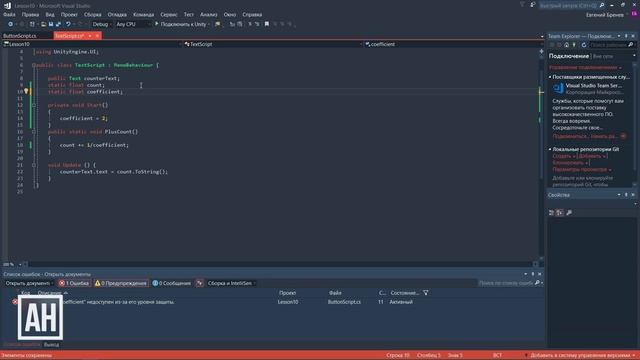The width and height of the screenshot is (640, 360).
Task: Click Добавить в систему управления версиями
Action: click(x=580, y=355)
